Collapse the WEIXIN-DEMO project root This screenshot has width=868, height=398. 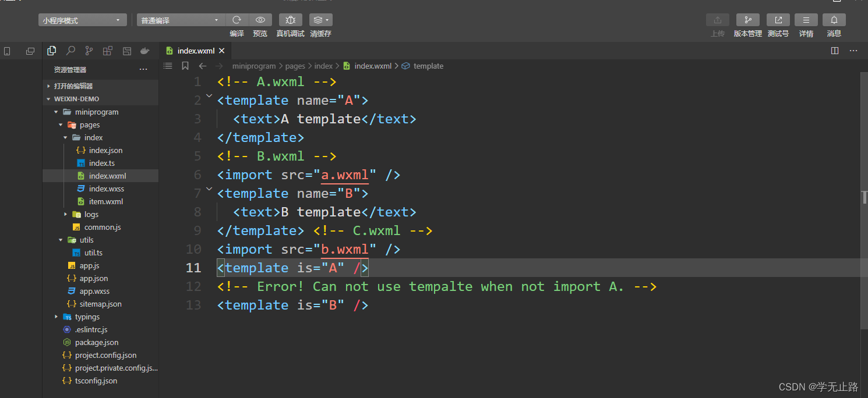pyautogui.click(x=100, y=99)
